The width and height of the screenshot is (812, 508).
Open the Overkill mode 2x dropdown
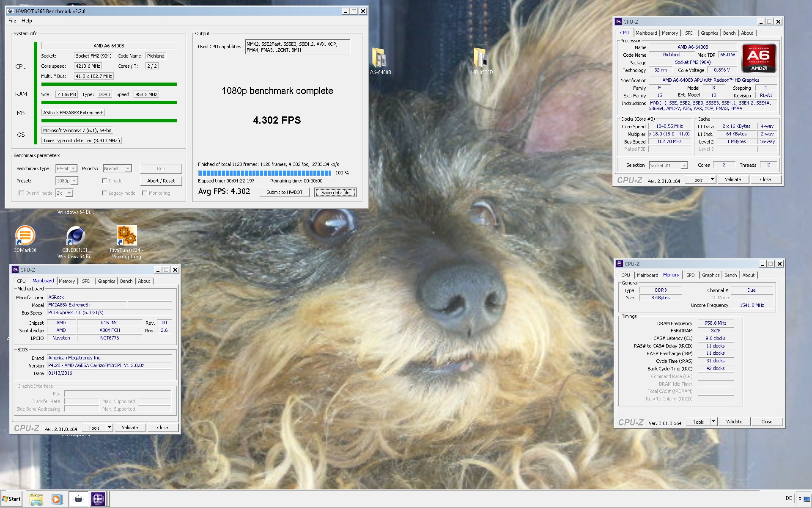[x=64, y=193]
